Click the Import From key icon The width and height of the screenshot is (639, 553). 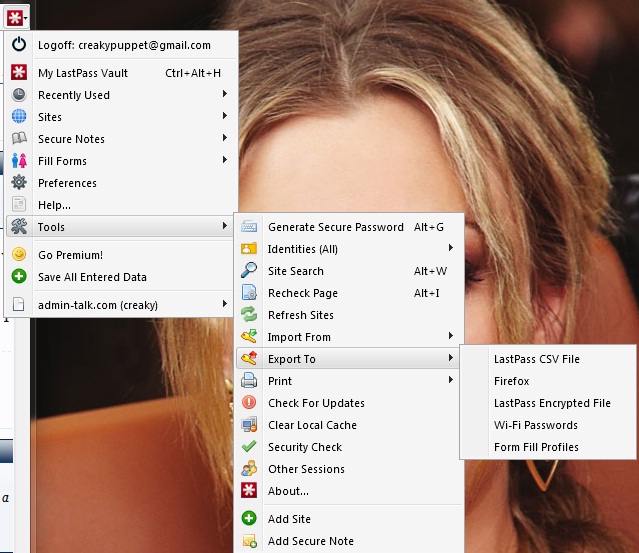(249, 337)
